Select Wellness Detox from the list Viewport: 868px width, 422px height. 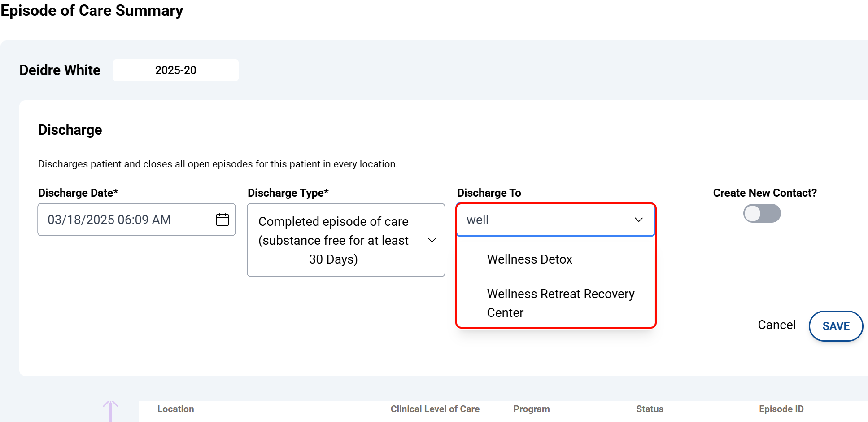[x=529, y=259]
